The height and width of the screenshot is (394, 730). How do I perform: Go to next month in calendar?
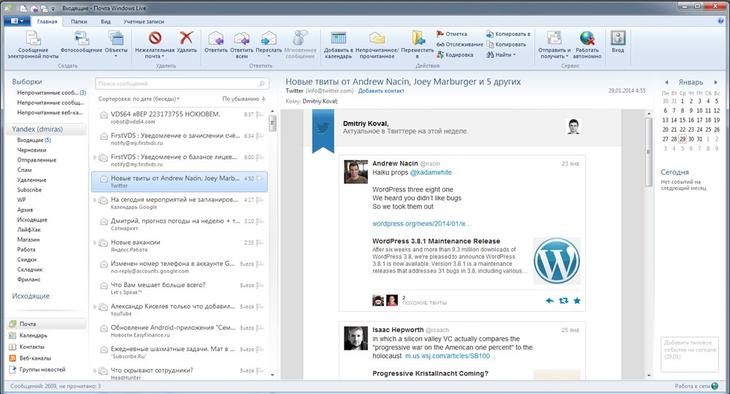tap(716, 82)
